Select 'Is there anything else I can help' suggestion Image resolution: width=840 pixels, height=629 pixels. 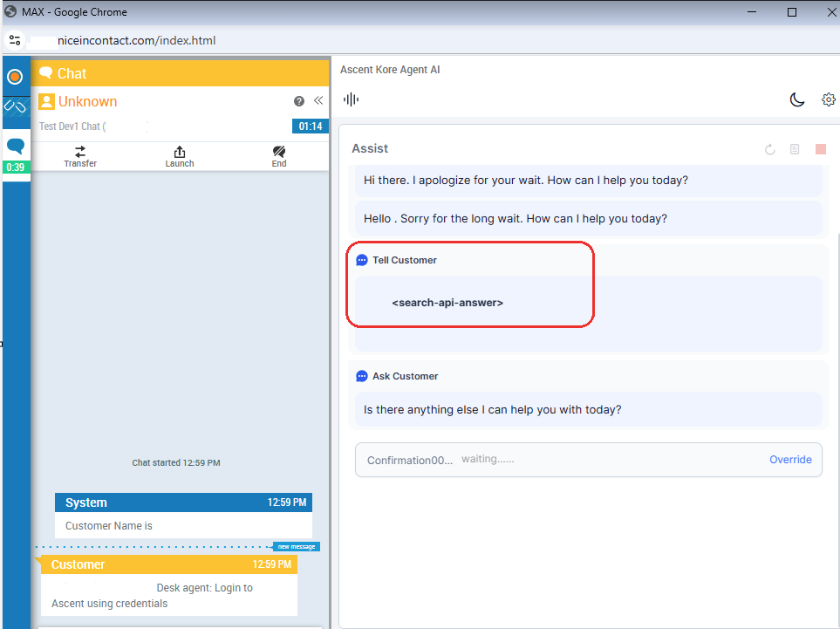(x=588, y=409)
